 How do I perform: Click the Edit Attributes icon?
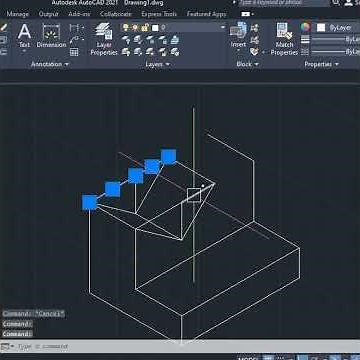pyautogui.click(x=255, y=52)
